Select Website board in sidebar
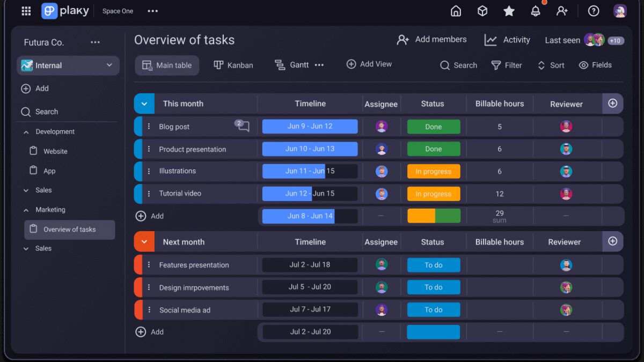644x362 pixels. pyautogui.click(x=55, y=152)
